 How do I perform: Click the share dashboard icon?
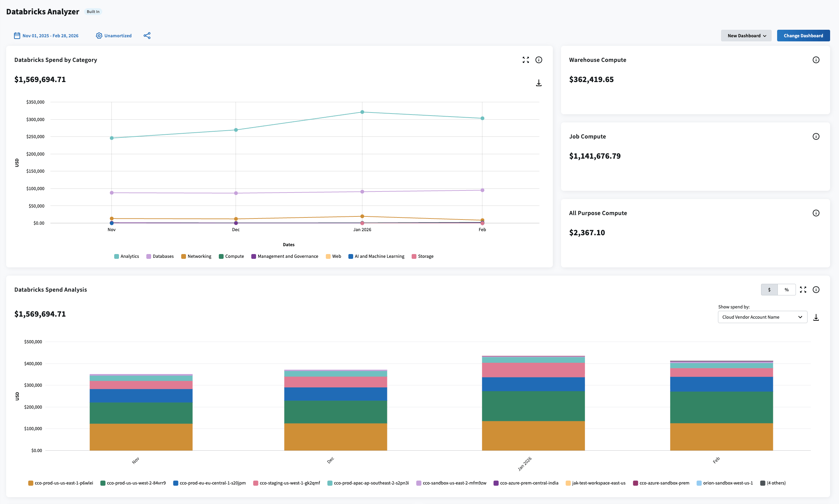click(147, 36)
